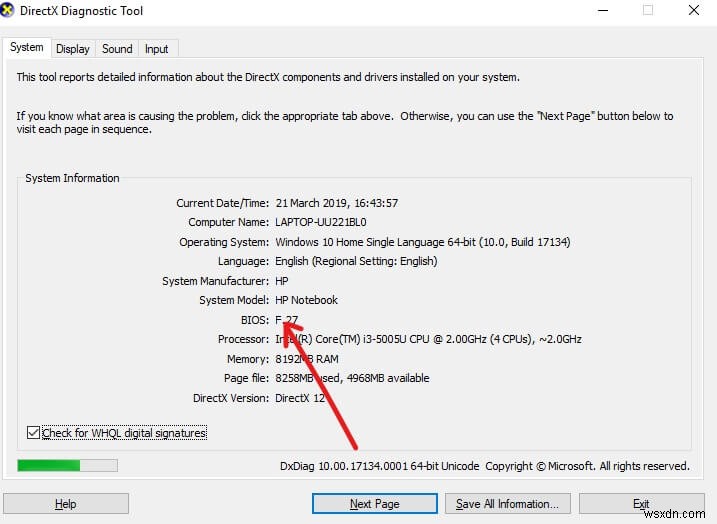The image size is (717, 524).
Task: Minimize the DirectX Diagnostic Tool window
Action: point(603,11)
